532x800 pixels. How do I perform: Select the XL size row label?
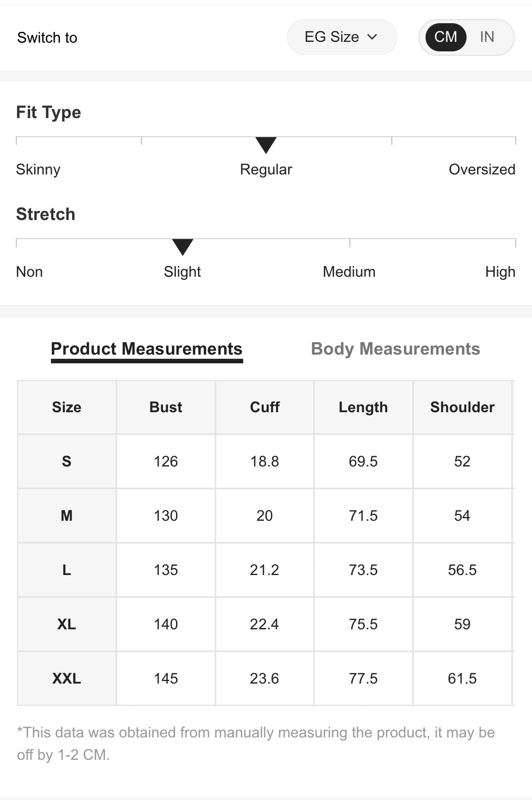point(67,624)
